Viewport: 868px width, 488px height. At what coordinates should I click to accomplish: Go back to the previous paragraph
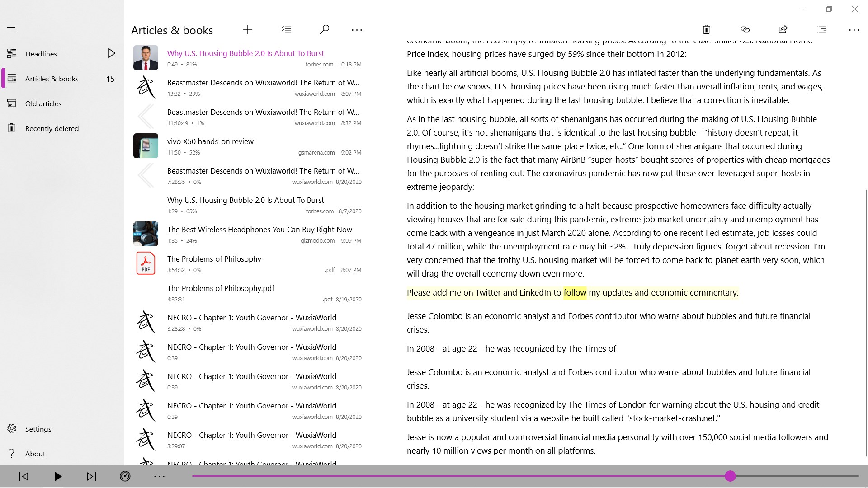tap(23, 476)
